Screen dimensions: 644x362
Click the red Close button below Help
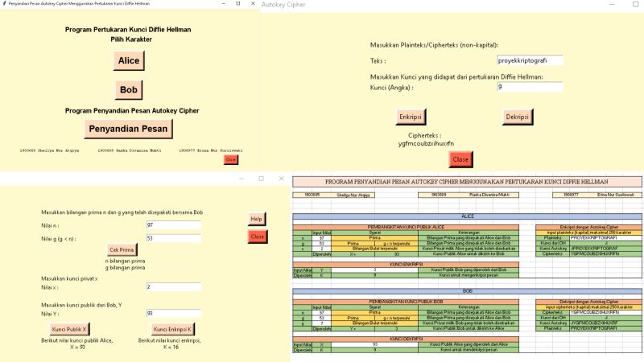257,237
